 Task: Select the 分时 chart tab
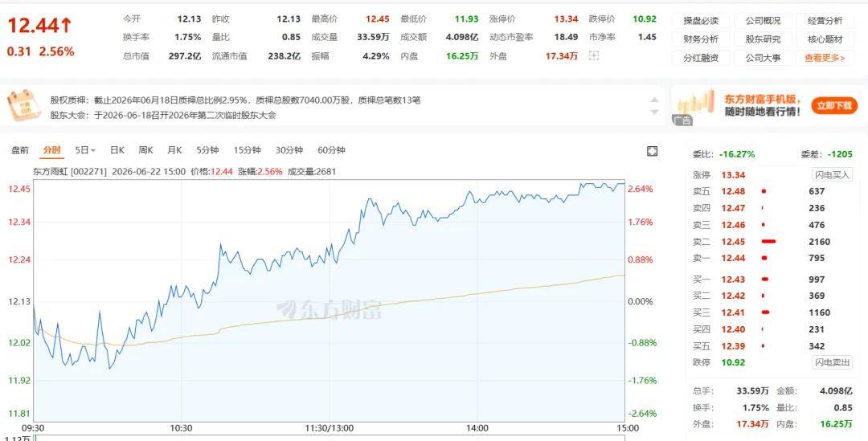pos(52,150)
